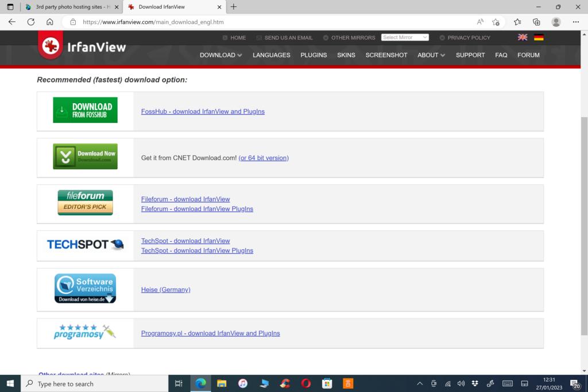Click Fileforum - download IrfanView link
This screenshot has height=392, width=588.
[x=185, y=199]
